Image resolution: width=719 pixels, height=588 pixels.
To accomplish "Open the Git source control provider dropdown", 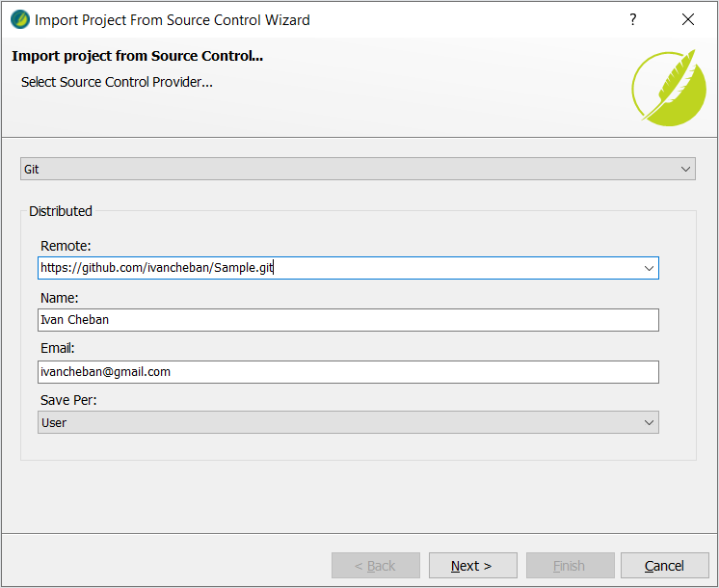I will click(358, 169).
